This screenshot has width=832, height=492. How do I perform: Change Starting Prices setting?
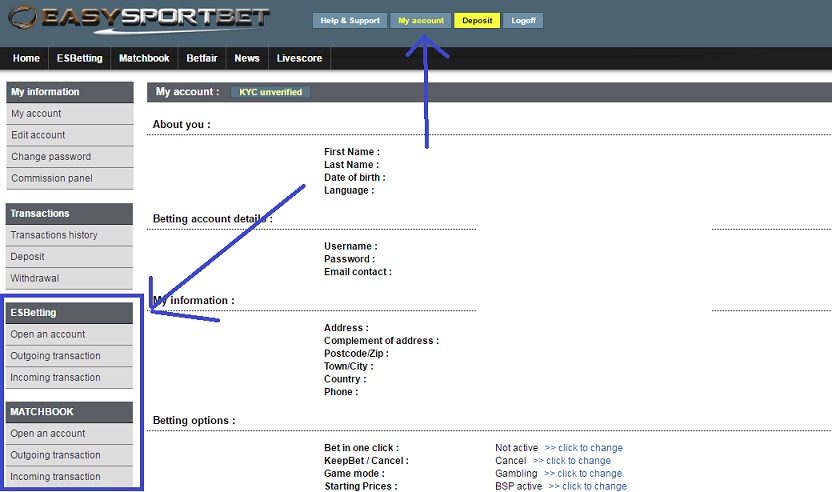[587, 486]
